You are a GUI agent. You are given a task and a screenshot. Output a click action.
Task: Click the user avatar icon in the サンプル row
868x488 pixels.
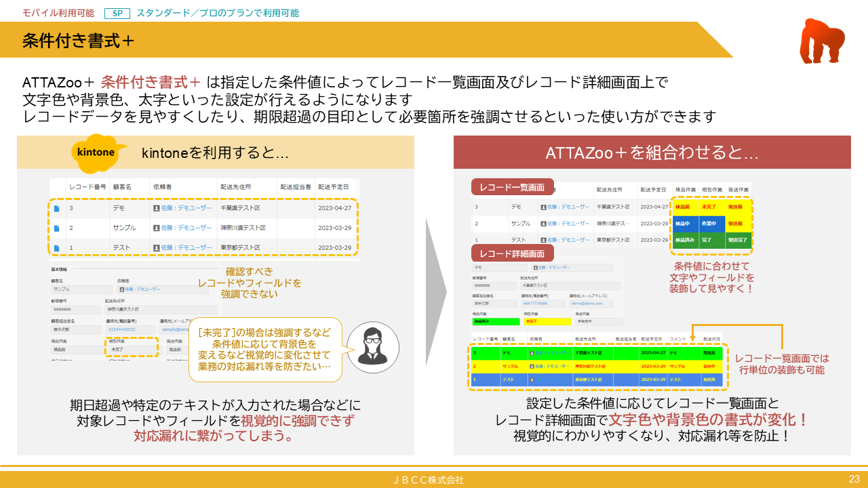coord(157,228)
